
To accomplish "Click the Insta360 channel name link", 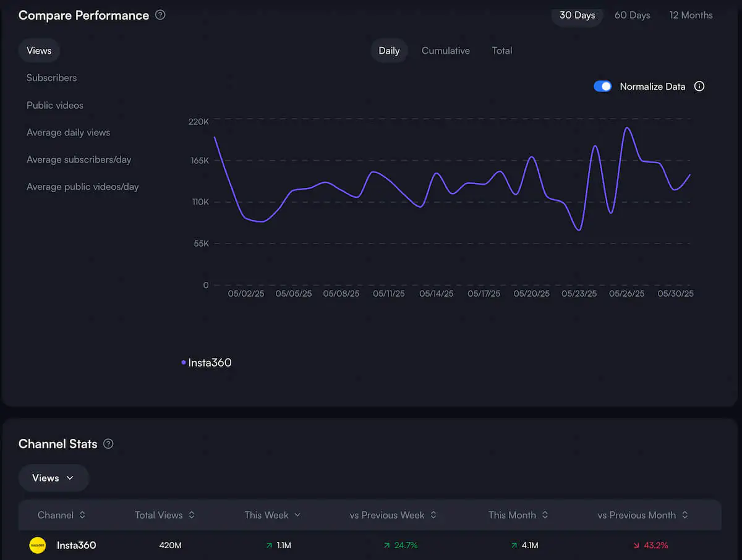I will point(76,545).
